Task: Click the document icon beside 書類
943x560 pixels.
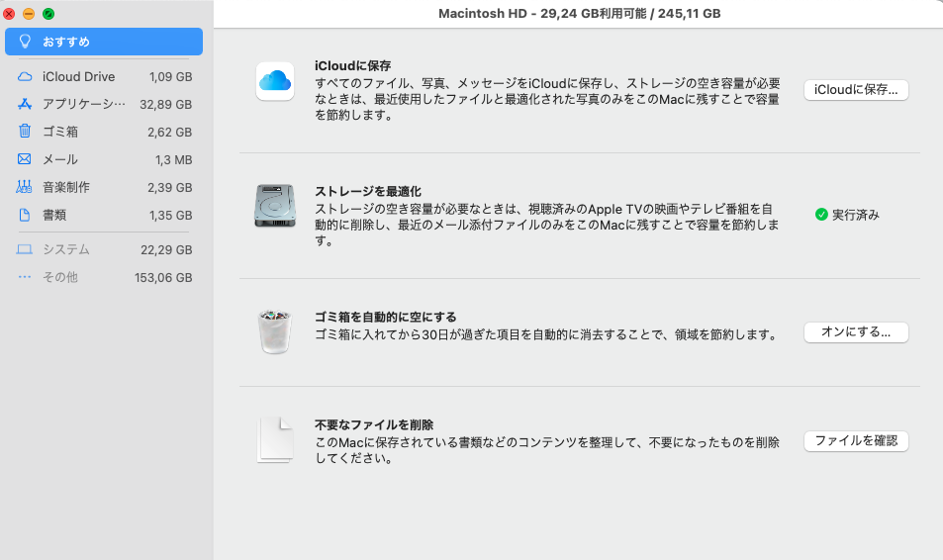Action: click(x=25, y=215)
